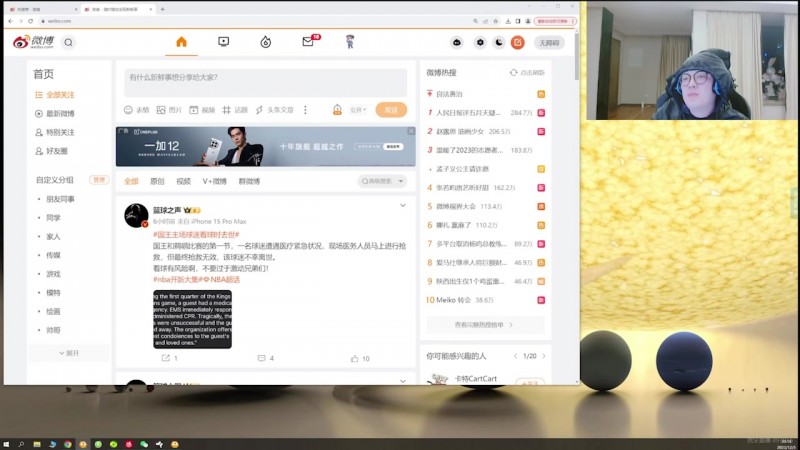Open the OnePlus 一加12 ad banner
This screenshot has width=800, height=450.
point(265,146)
